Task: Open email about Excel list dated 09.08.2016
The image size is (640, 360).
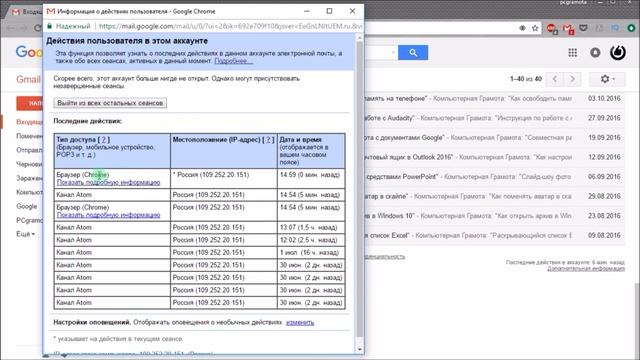Action: click(x=494, y=235)
